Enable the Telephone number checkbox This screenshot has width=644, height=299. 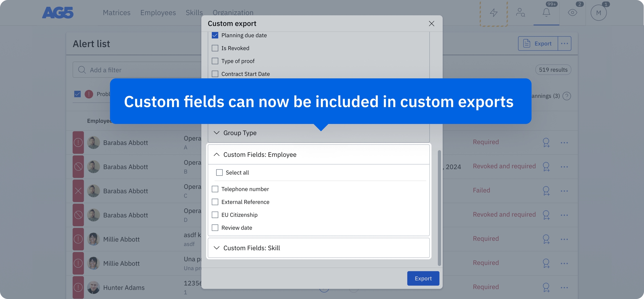(x=215, y=189)
